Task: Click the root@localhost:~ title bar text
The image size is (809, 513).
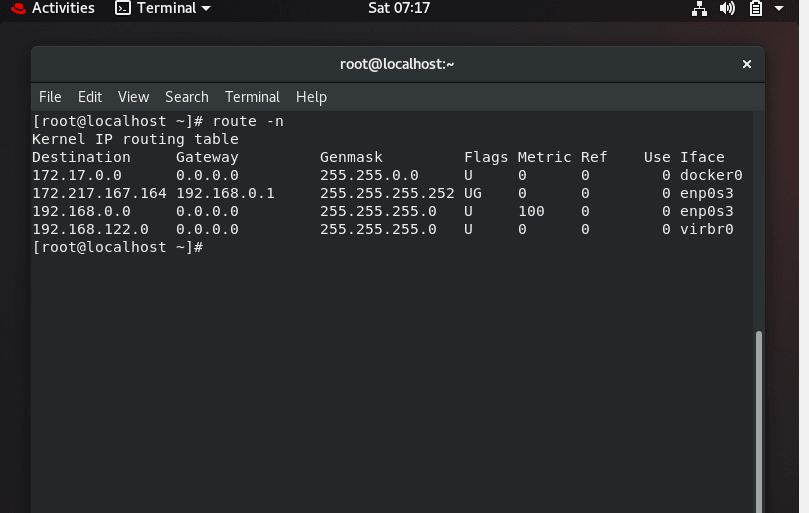Action: [397, 64]
